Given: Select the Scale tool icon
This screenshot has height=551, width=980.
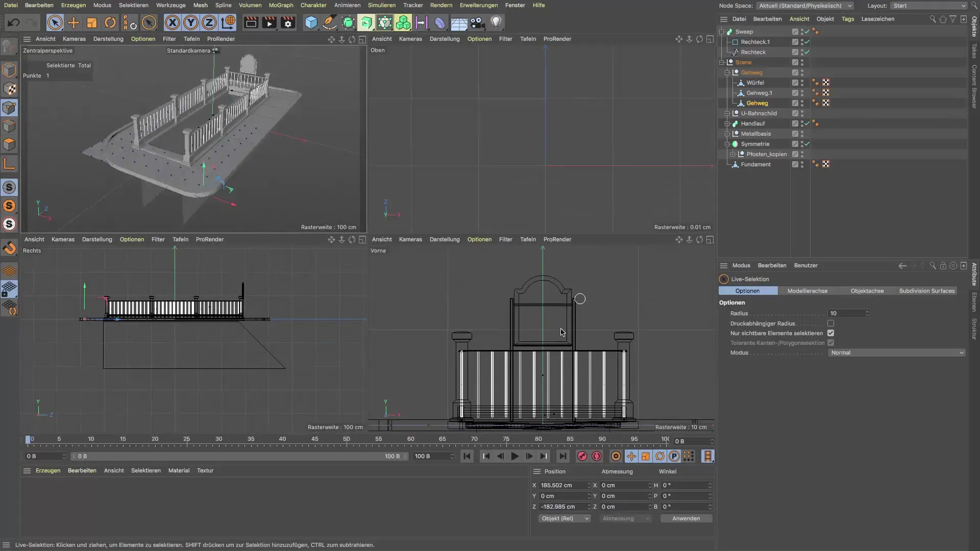Looking at the screenshot, I should tap(92, 22).
